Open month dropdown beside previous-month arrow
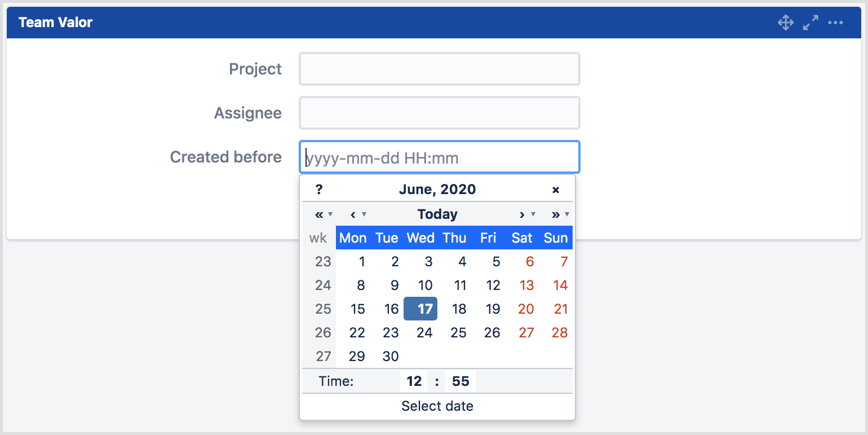Viewport: 868px width, 435px height. pyautogui.click(x=364, y=215)
